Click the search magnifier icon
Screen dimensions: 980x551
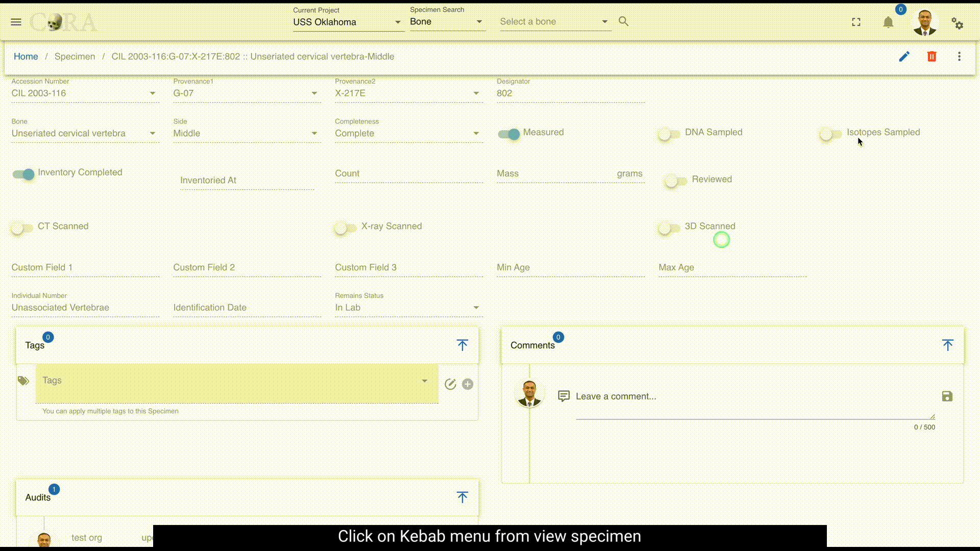point(623,21)
